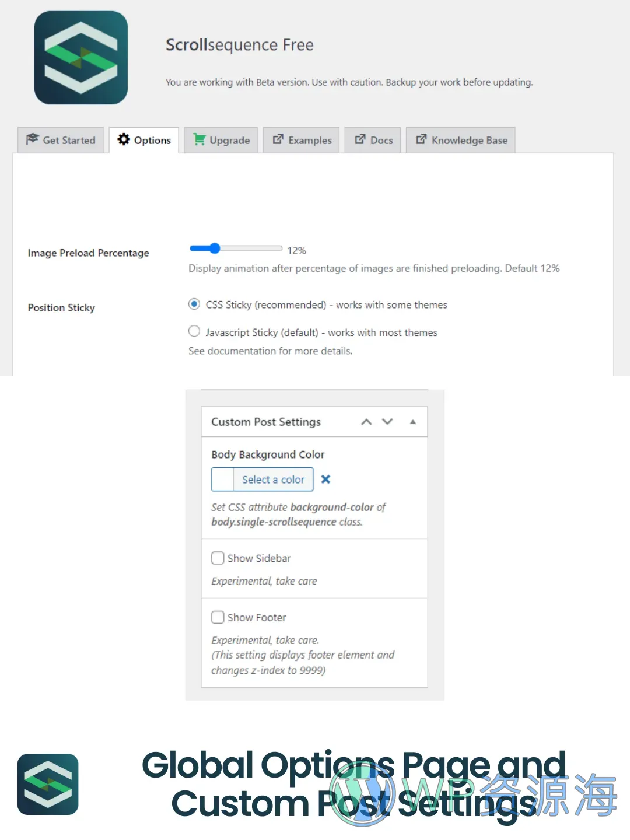This screenshot has width=630, height=840.
Task: Open the Knowledge Base tab
Action: coord(461,141)
